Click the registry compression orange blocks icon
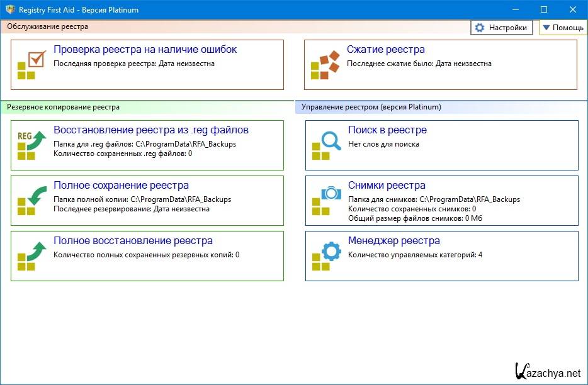588x385 pixels. coord(325,65)
